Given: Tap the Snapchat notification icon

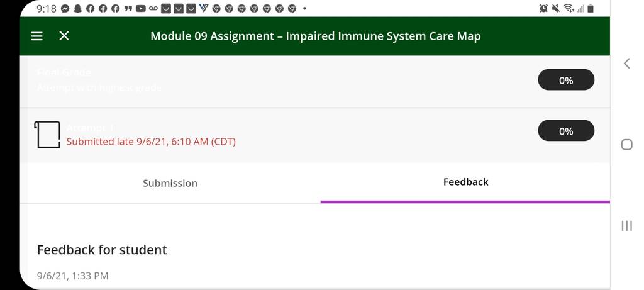Looking at the screenshot, I should point(77,8).
